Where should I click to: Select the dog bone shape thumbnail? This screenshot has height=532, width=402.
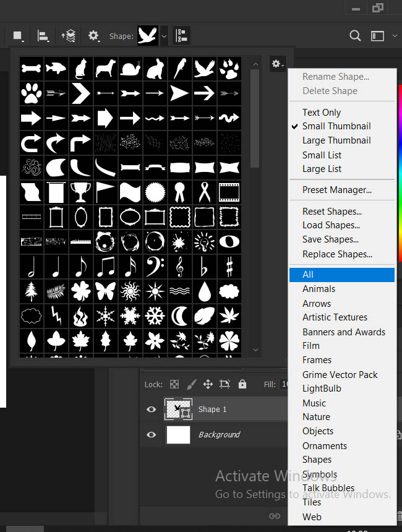point(31,69)
